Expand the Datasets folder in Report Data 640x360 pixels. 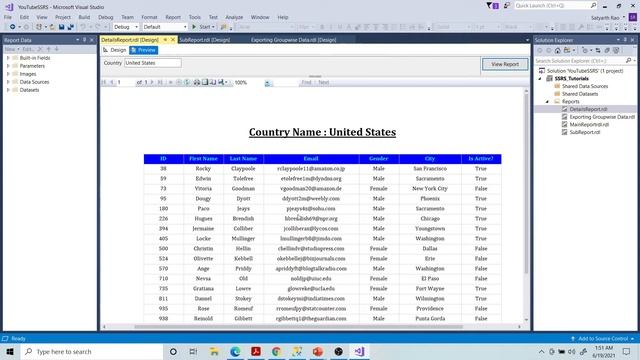coord(8,90)
